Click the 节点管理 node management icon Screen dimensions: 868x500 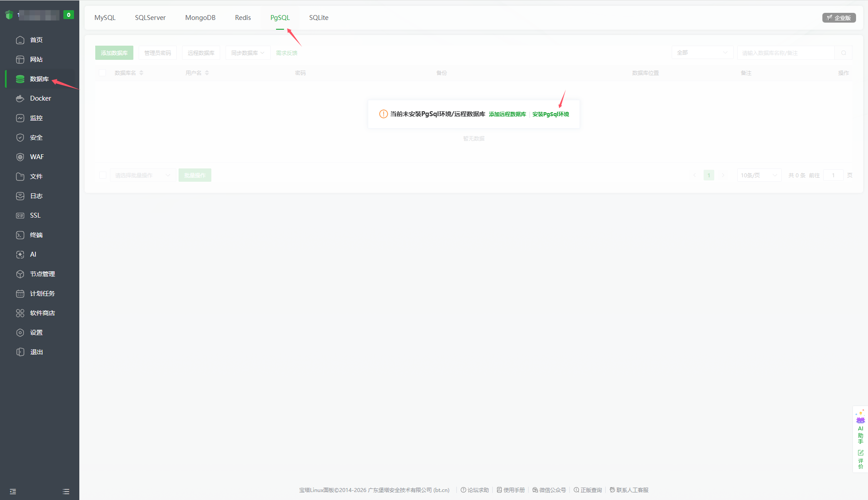click(20, 274)
